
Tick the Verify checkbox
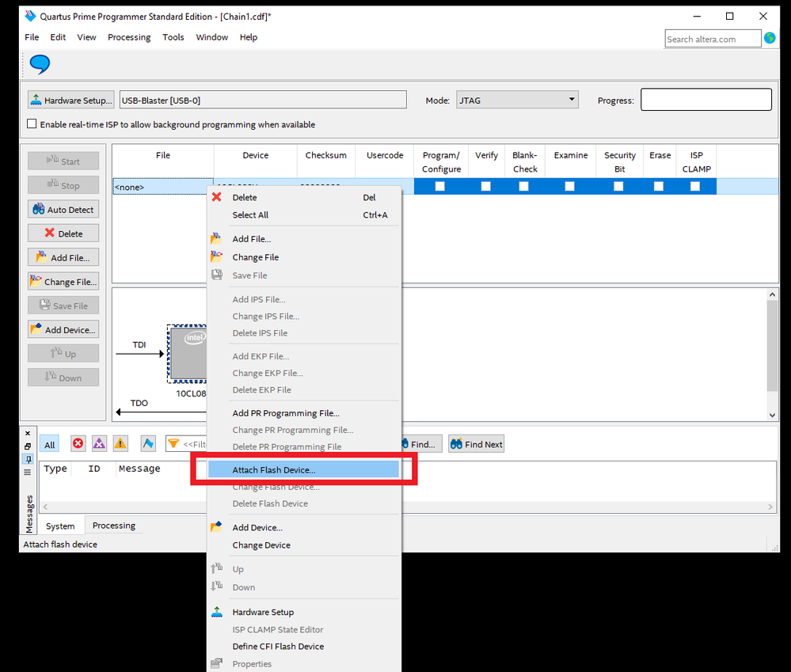tap(486, 187)
